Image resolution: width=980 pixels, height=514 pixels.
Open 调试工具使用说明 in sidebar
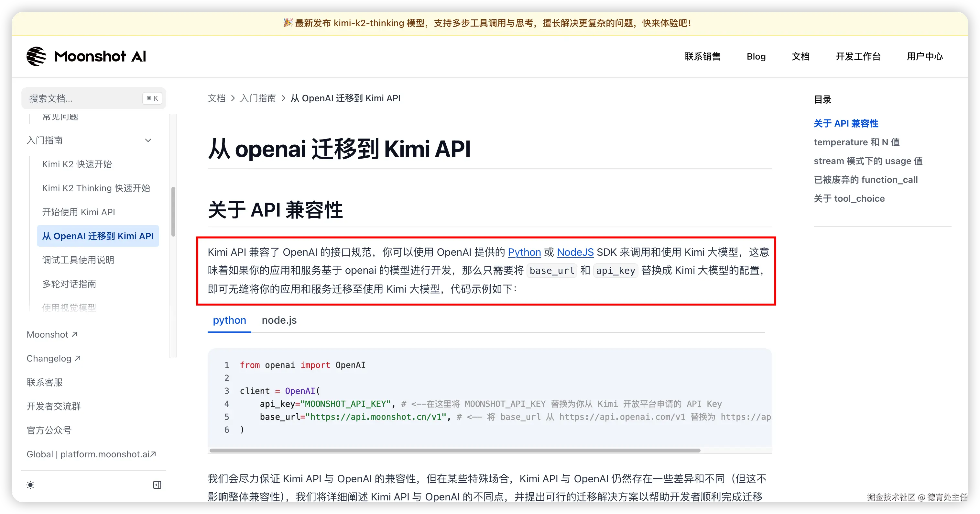click(78, 260)
